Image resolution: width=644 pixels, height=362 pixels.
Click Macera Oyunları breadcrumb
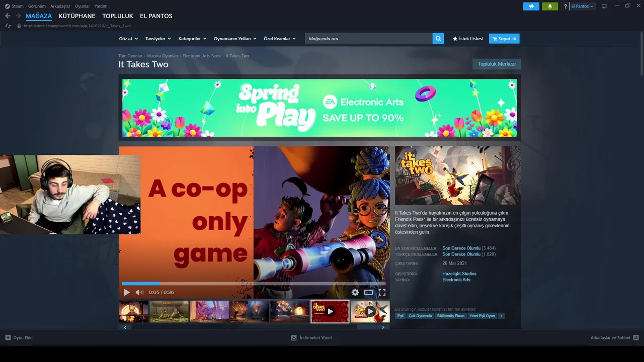(x=163, y=56)
